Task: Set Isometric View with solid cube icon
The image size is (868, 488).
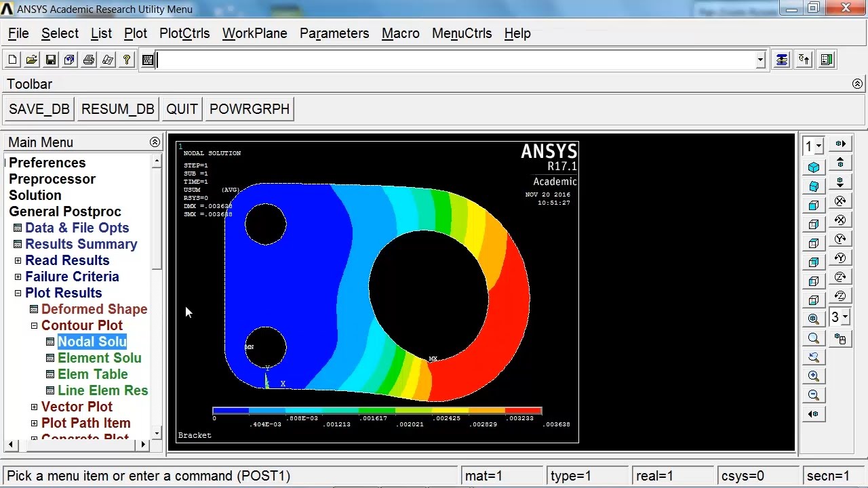Action: tap(814, 167)
